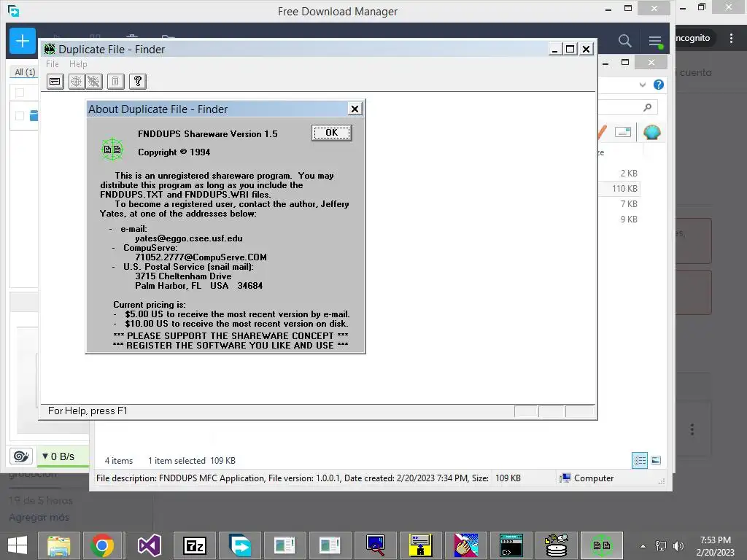This screenshot has width=747, height=560.
Task: Open Free Download Manager from the taskbar
Action: click(240, 545)
